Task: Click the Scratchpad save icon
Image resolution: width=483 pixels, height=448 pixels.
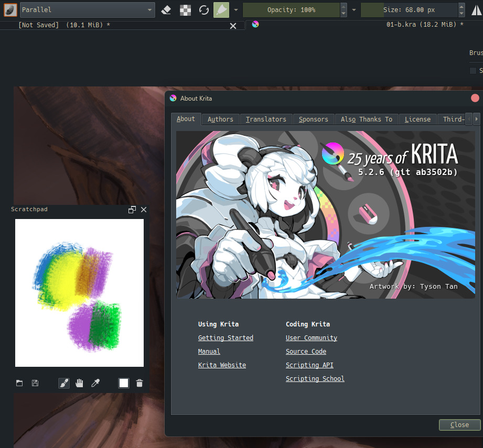Action: (35, 383)
